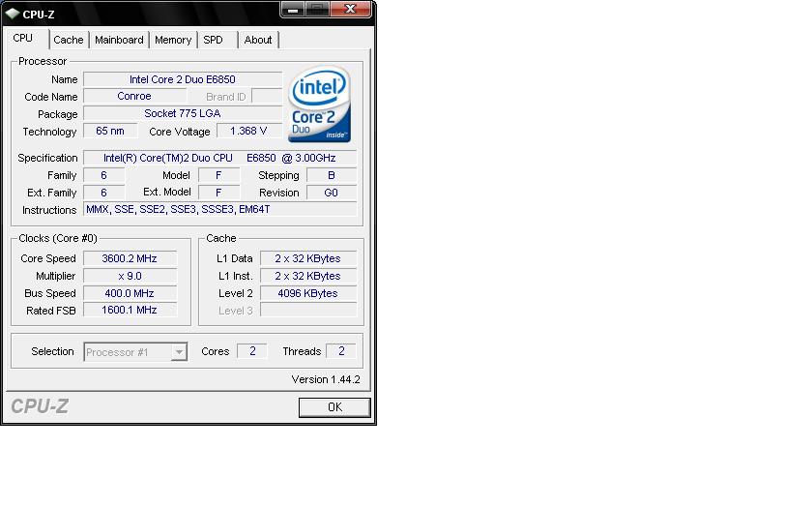The width and height of the screenshot is (812, 508).
Task: Click the Threads count value
Action: pos(341,351)
